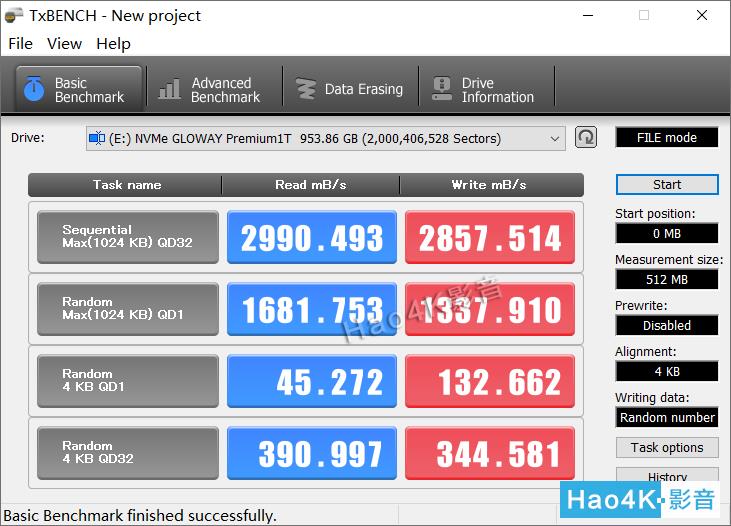Change Measurement size 512 MB field
The width and height of the screenshot is (731, 526).
pos(667,279)
